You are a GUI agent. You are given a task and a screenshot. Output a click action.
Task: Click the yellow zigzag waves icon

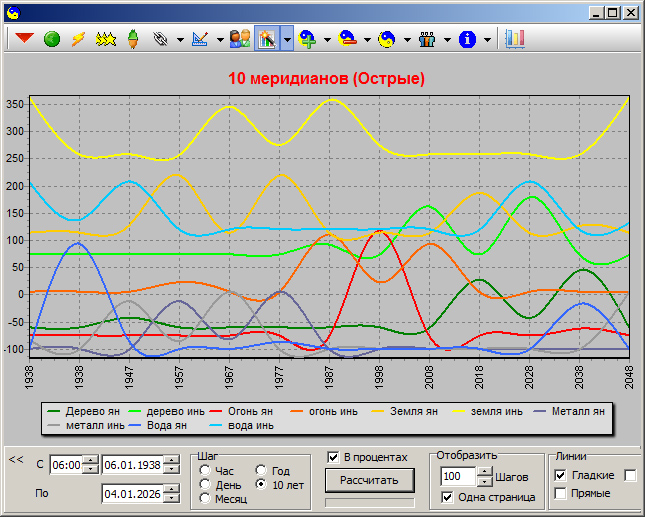click(x=105, y=39)
